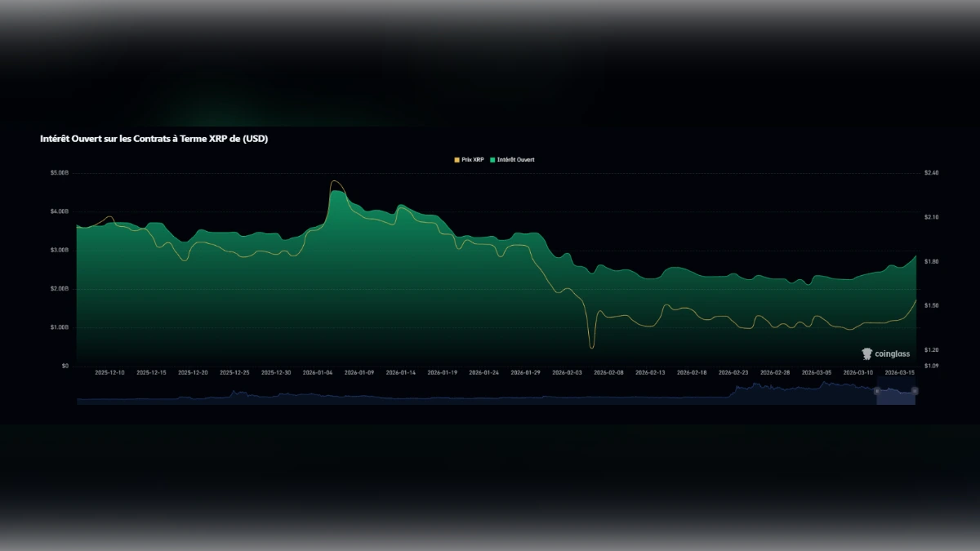Select the 2026-03-15 date label
The height and width of the screenshot is (551, 980).
pos(901,371)
